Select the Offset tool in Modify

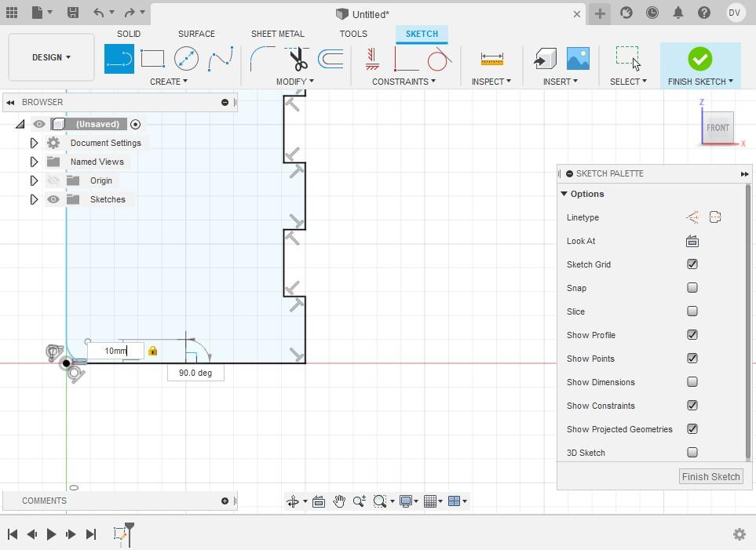coord(331,59)
